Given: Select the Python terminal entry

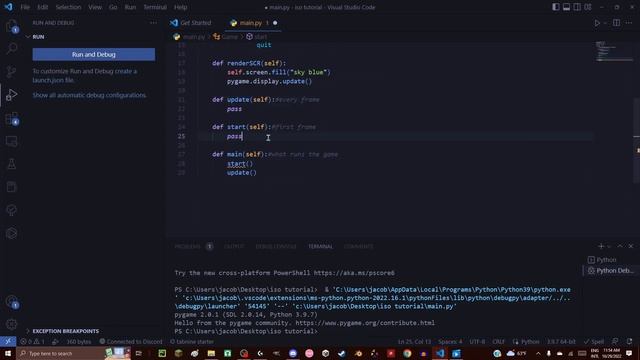Looking at the screenshot, I should click(x=606, y=260).
